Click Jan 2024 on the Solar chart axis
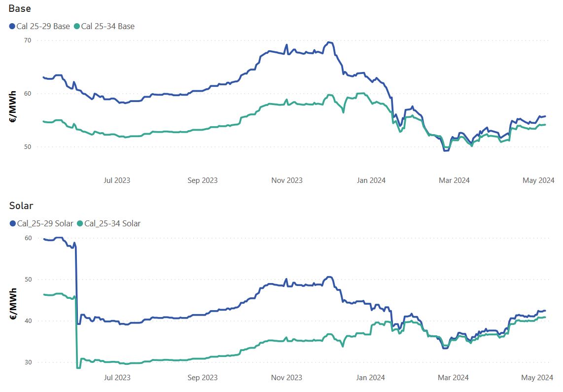The width and height of the screenshot is (563, 392). (x=370, y=378)
